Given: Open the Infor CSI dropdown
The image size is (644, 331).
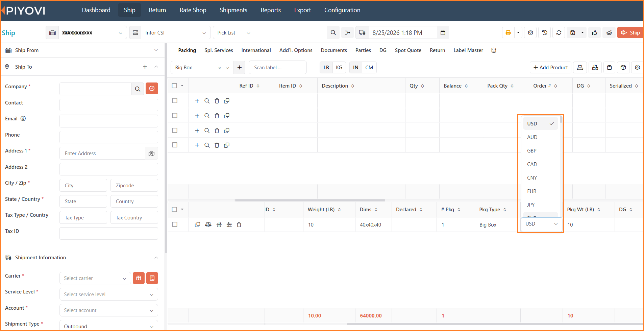Looking at the screenshot, I should click(x=176, y=33).
